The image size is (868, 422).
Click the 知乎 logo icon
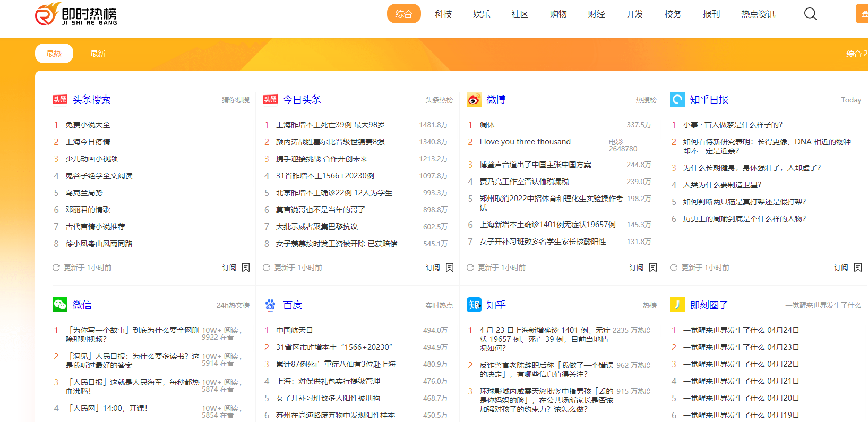pyautogui.click(x=474, y=305)
